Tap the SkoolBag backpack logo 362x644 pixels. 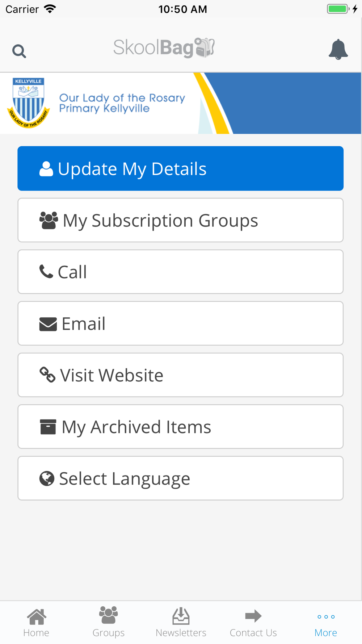pos(164,48)
